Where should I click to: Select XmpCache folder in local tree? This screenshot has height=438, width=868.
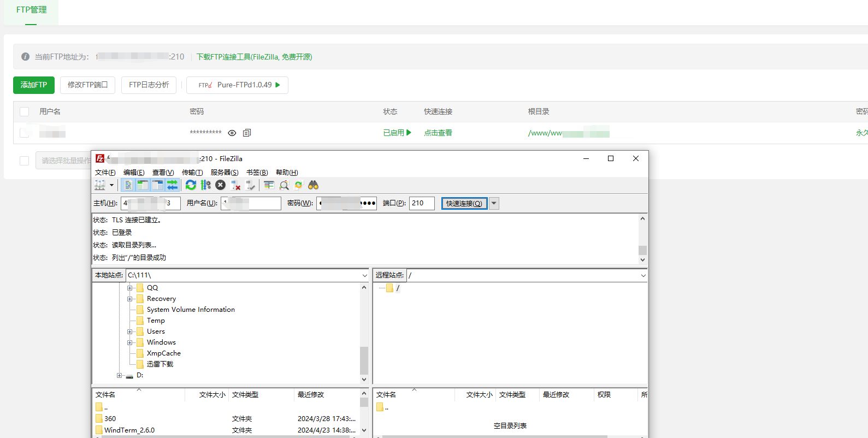(163, 353)
